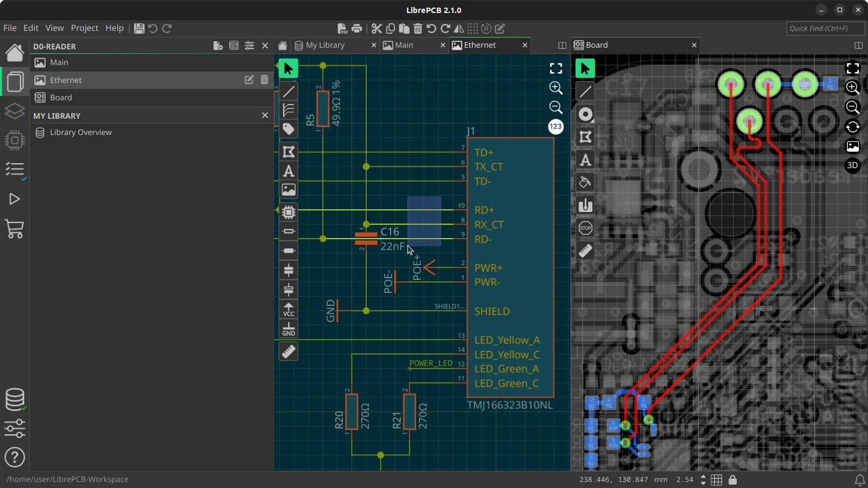
Task: Toggle split view beside the Ethernet tab
Action: click(x=562, y=46)
